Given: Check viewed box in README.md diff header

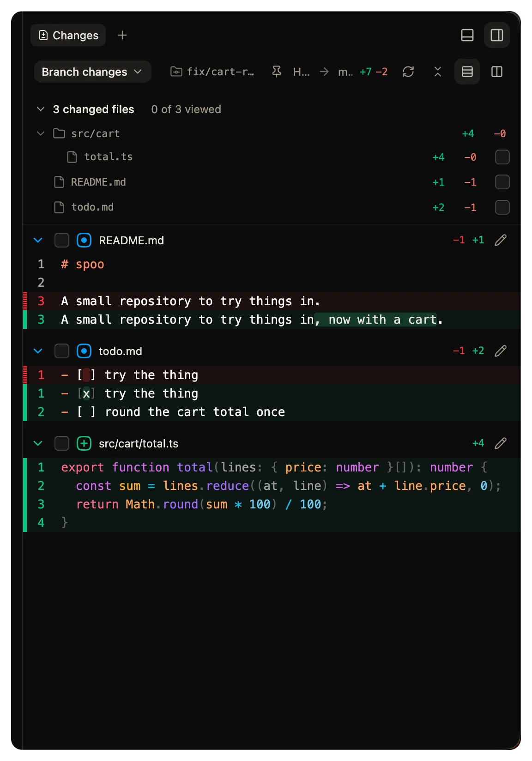Looking at the screenshot, I should pos(61,240).
